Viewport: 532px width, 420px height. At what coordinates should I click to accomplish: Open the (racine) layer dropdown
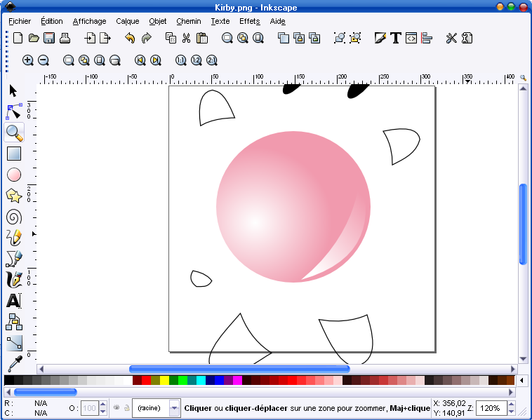174,408
